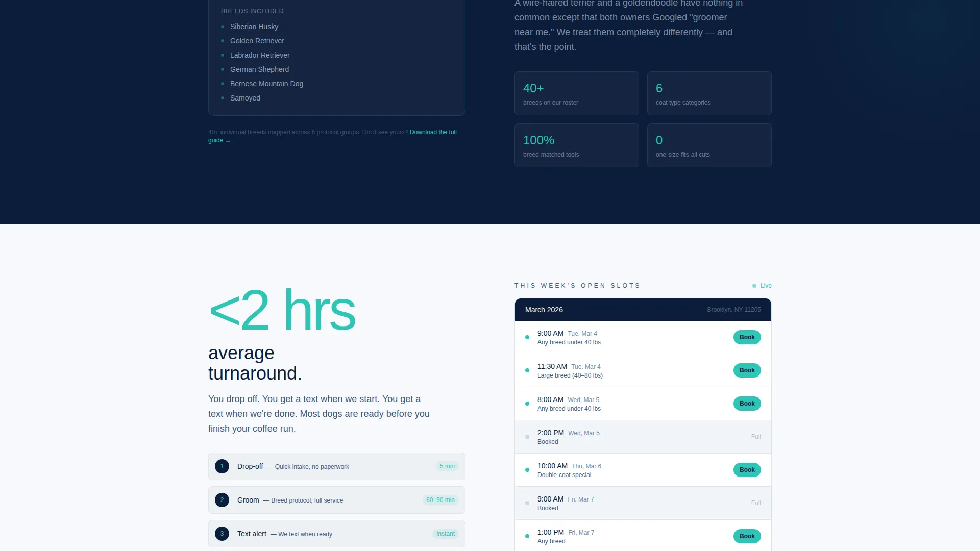Screen dimensions: 980x551
Task: Click the bullet next to Siberian Husky
Action: tap(223, 27)
